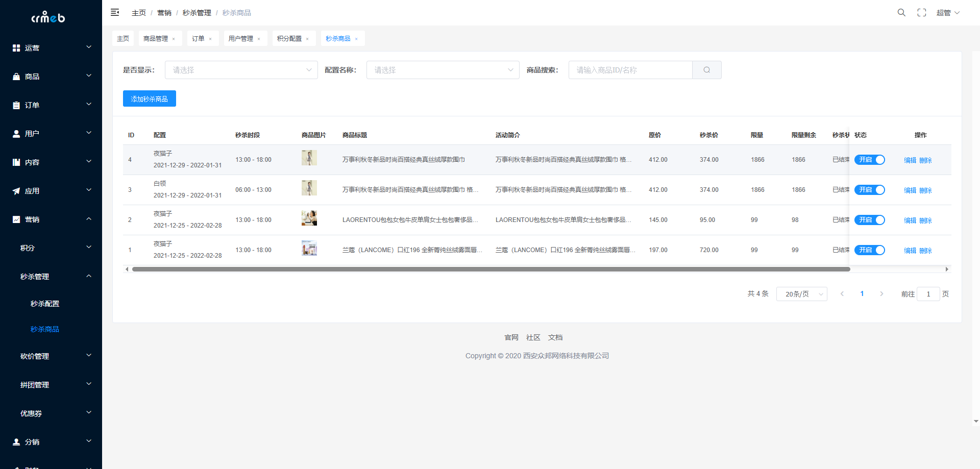Go to next page arrow in pagination

tap(881, 294)
